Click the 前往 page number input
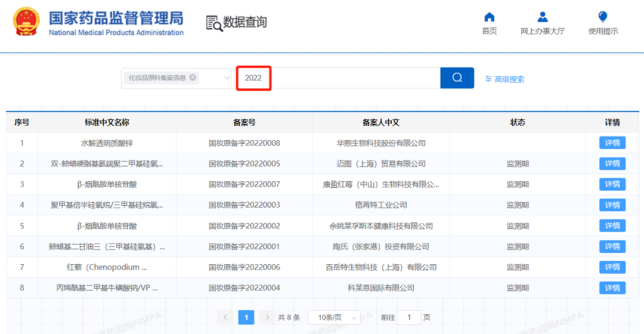 pyautogui.click(x=408, y=317)
